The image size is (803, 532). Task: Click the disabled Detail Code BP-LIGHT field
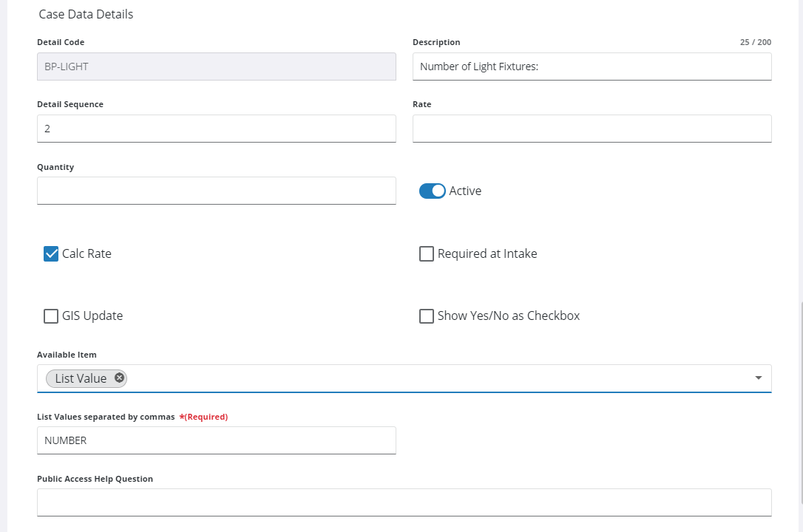216,66
